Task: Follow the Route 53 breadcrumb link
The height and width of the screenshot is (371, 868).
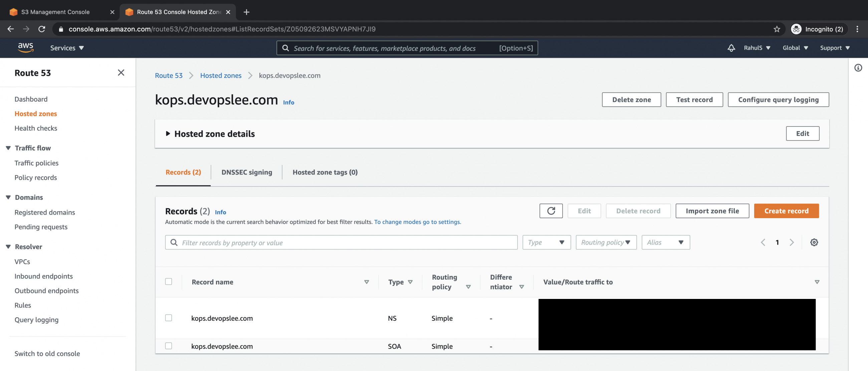Action: point(169,75)
